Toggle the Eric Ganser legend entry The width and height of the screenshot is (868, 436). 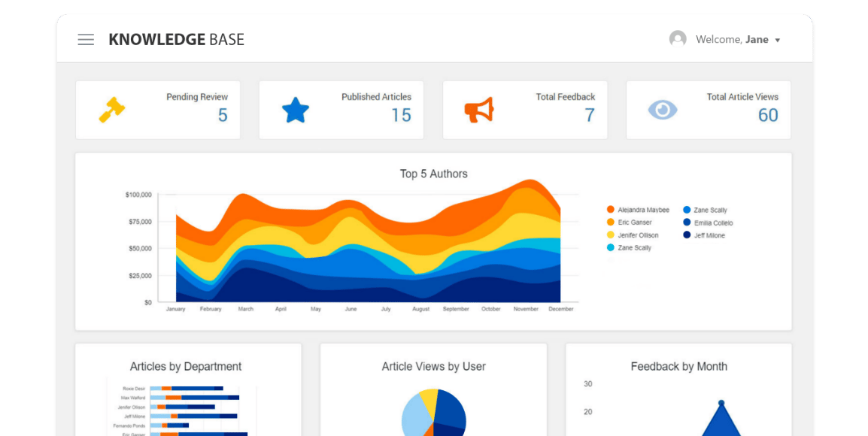pyautogui.click(x=630, y=222)
